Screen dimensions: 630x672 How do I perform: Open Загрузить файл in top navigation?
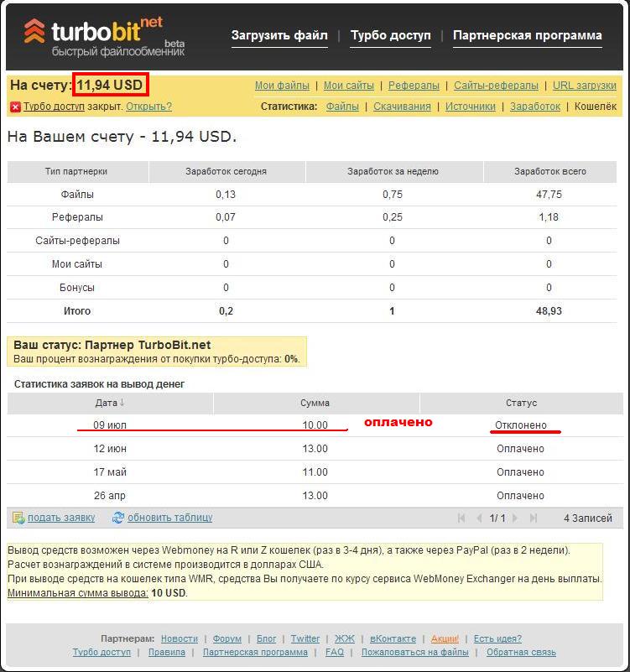[x=279, y=35]
